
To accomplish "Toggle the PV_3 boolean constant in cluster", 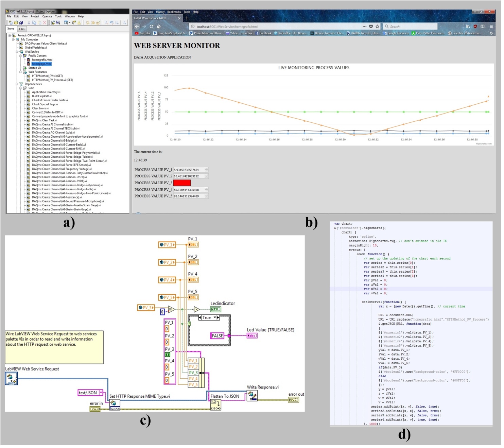I will click(167, 355).
